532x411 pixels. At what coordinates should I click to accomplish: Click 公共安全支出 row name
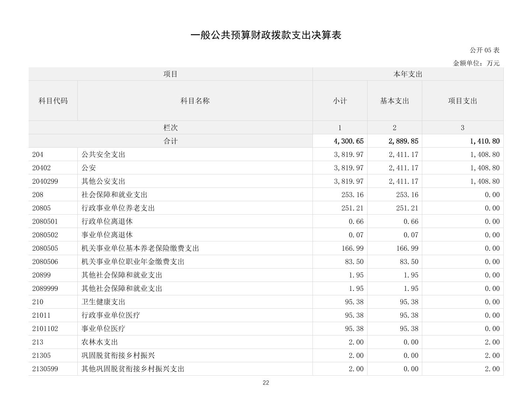(195, 154)
